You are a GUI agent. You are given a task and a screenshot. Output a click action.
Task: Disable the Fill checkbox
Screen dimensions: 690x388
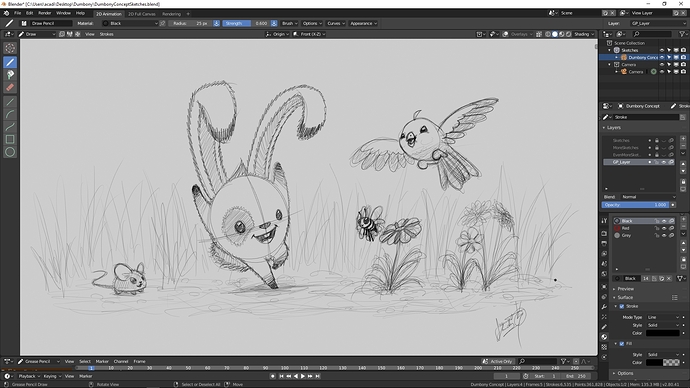coord(622,344)
